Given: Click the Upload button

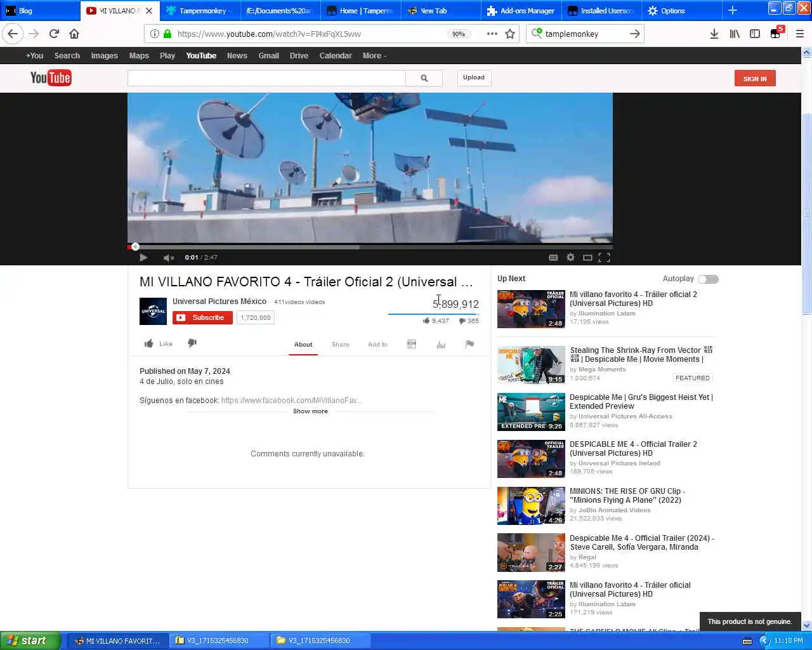Looking at the screenshot, I should (473, 77).
